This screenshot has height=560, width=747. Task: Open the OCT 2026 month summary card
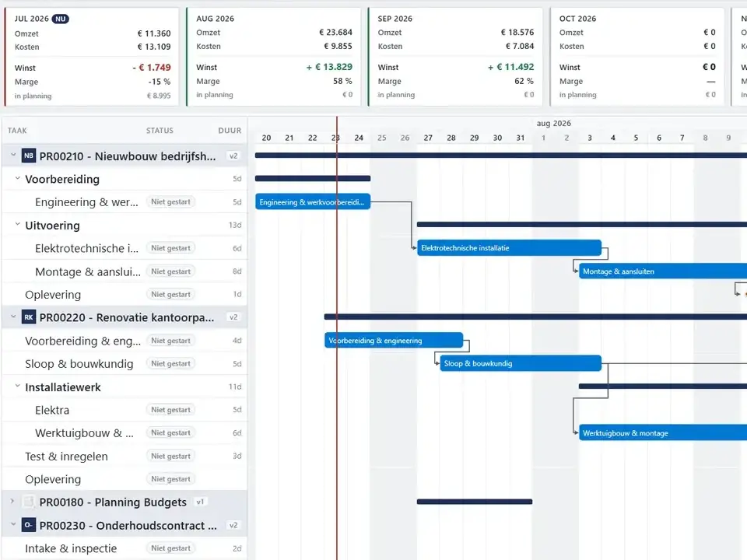click(637, 57)
